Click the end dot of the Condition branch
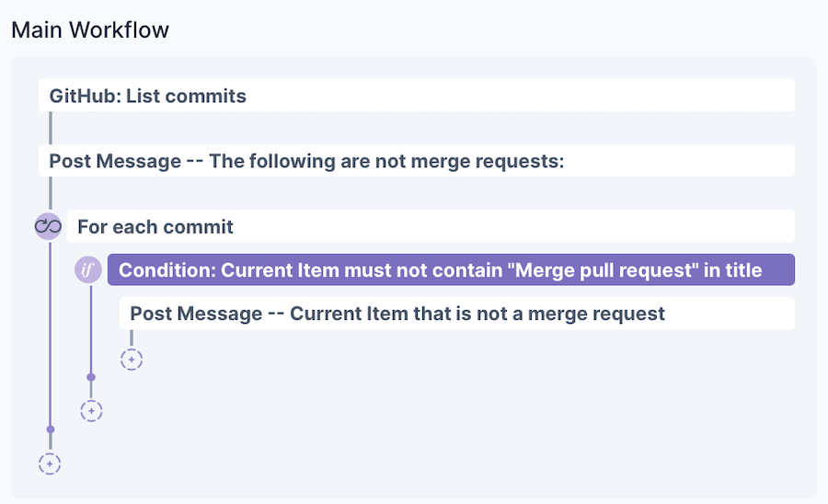828x504 pixels. tap(90, 377)
